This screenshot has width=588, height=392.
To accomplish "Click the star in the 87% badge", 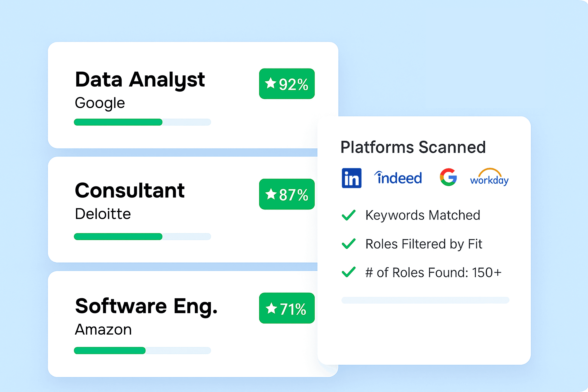I will 271,194.
